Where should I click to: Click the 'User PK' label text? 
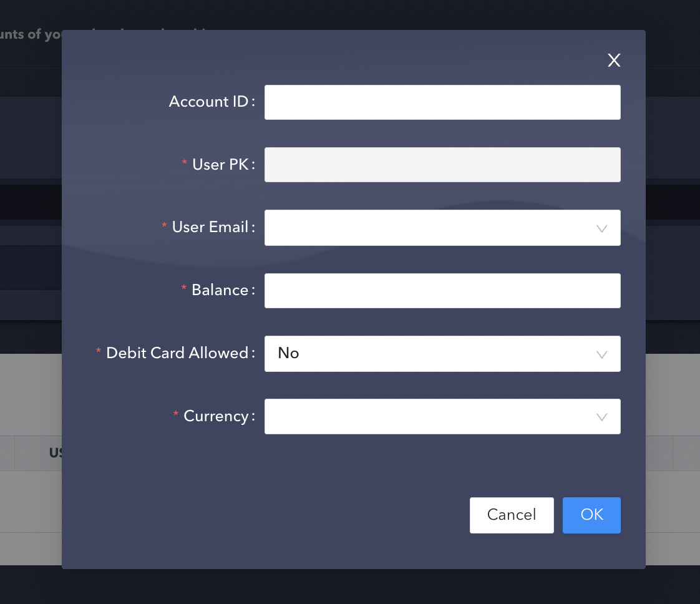click(220, 165)
